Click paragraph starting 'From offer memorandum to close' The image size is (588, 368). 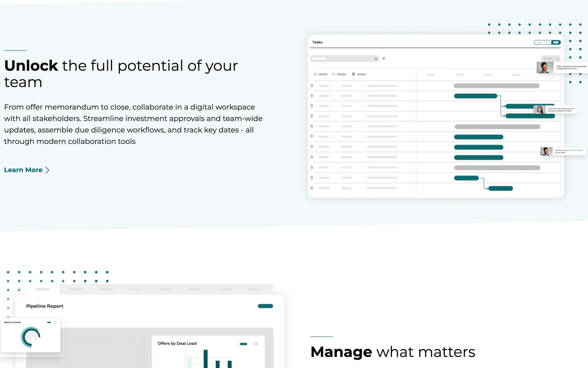133,124
